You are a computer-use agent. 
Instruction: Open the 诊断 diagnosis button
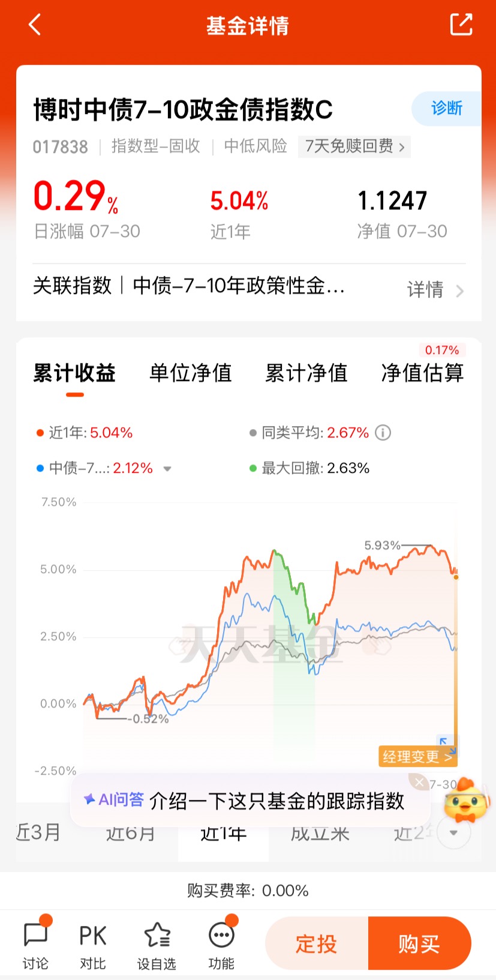[x=446, y=109]
